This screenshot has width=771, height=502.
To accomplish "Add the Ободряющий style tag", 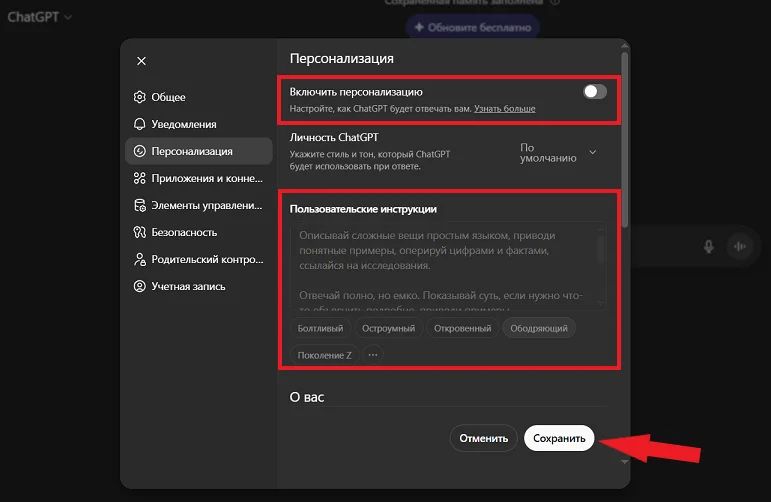I will (539, 328).
